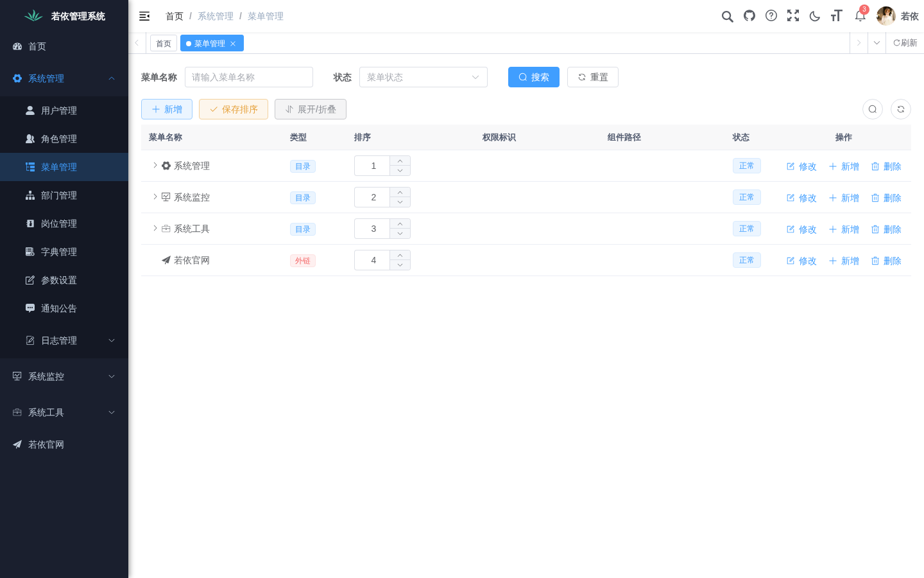This screenshot has width=924, height=578.
Task: Click the 刷新 page refresh button
Action: point(905,43)
